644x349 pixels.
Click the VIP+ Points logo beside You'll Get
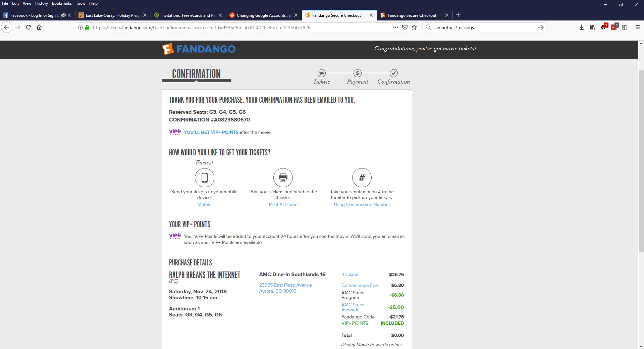[x=175, y=132]
